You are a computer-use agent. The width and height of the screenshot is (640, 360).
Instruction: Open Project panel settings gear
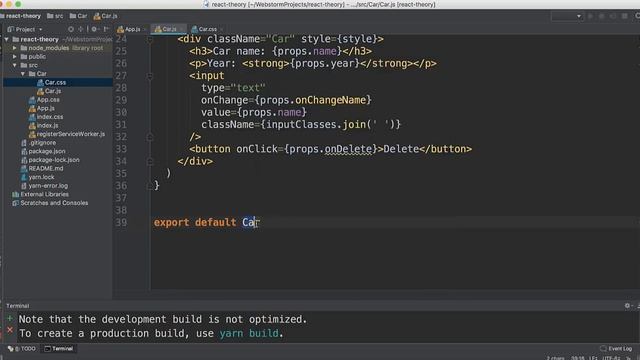(94, 29)
